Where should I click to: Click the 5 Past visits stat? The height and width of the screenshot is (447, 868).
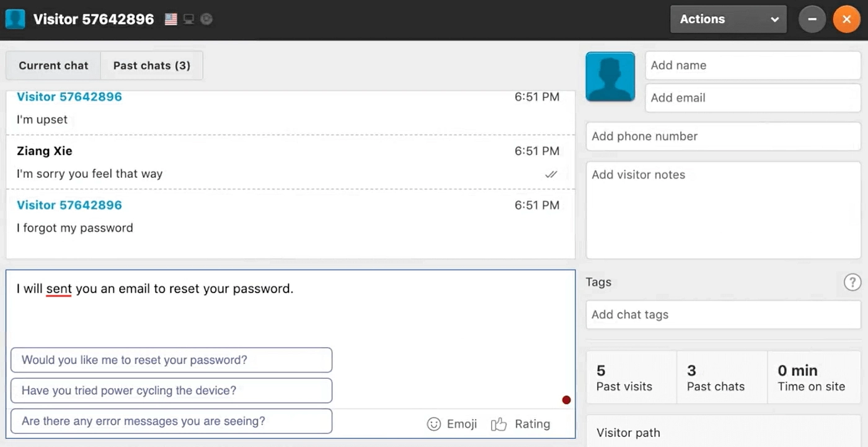(631, 378)
